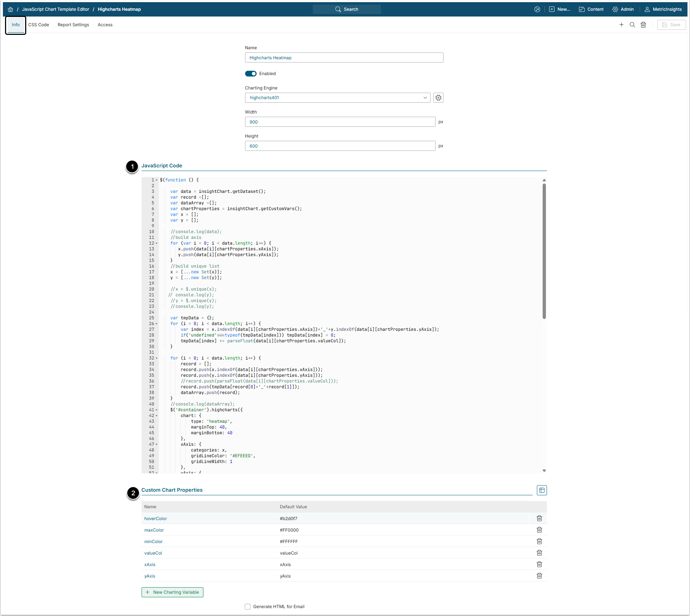The width and height of the screenshot is (690, 616).
Task: Click the plus icon to add template
Action: [621, 25]
